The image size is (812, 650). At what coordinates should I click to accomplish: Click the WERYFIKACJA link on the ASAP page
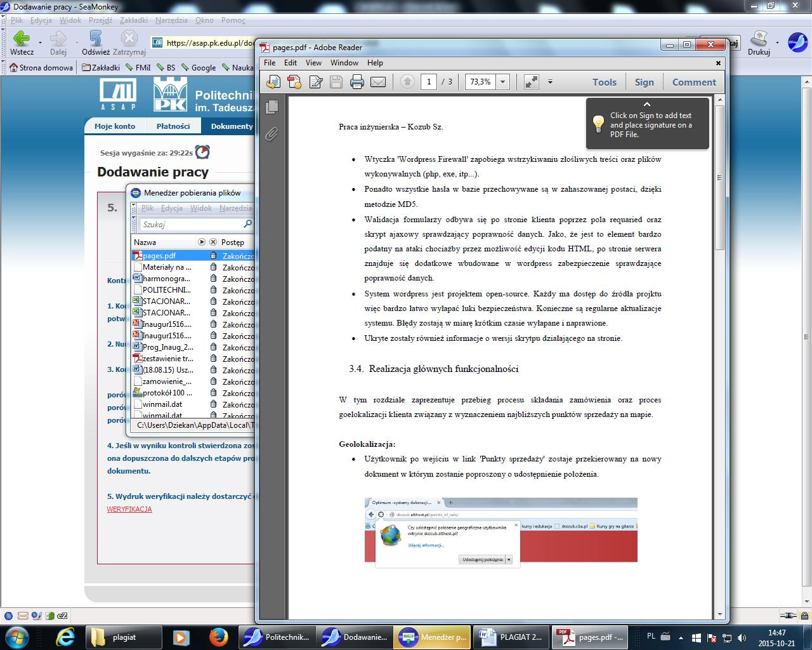(x=129, y=509)
